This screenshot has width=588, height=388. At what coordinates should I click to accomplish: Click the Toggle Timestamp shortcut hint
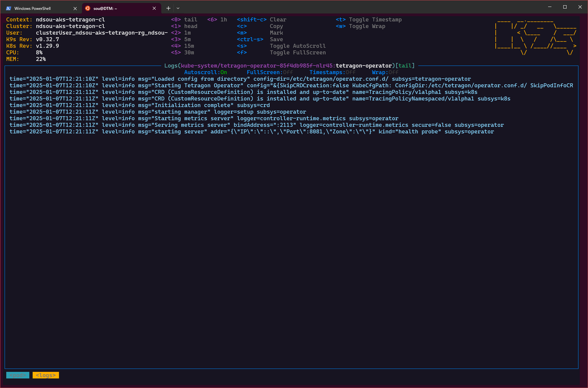click(368, 20)
